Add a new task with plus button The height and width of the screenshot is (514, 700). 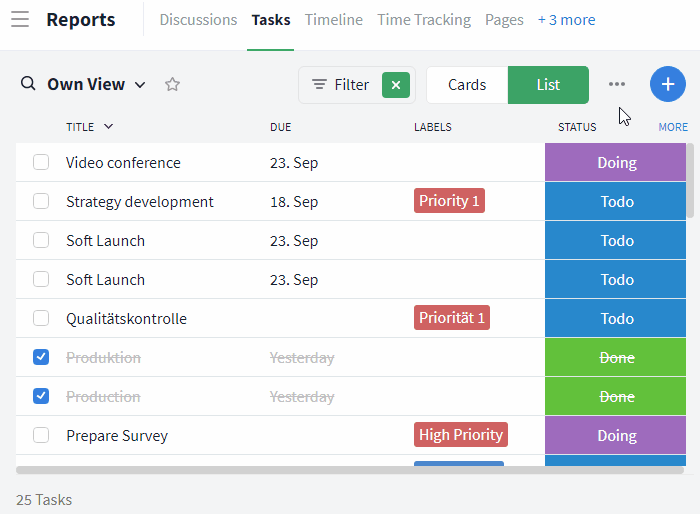tap(667, 84)
